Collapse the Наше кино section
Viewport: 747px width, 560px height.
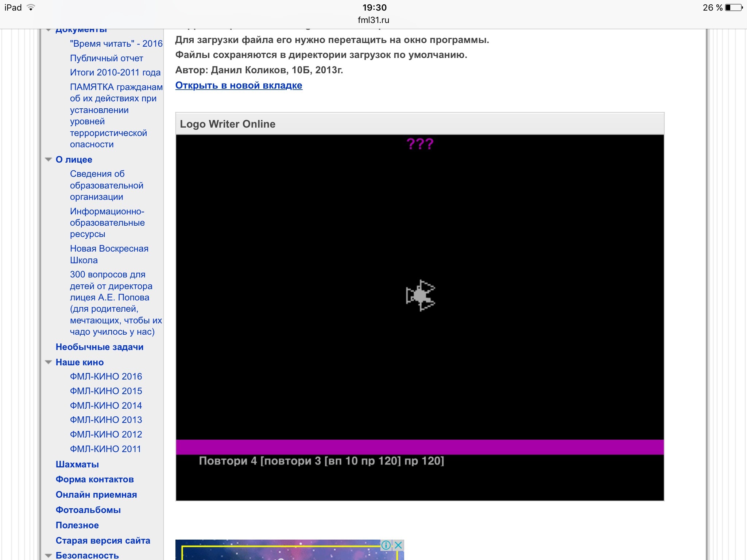48,362
